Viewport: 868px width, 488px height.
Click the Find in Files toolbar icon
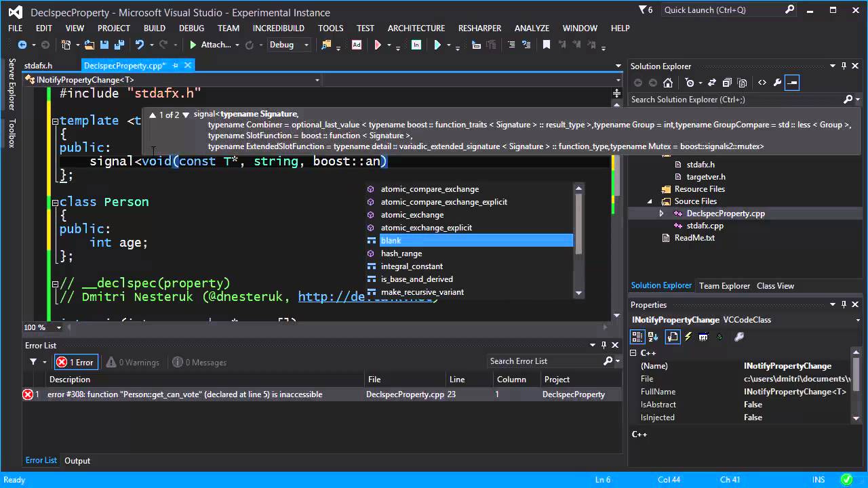point(327,45)
